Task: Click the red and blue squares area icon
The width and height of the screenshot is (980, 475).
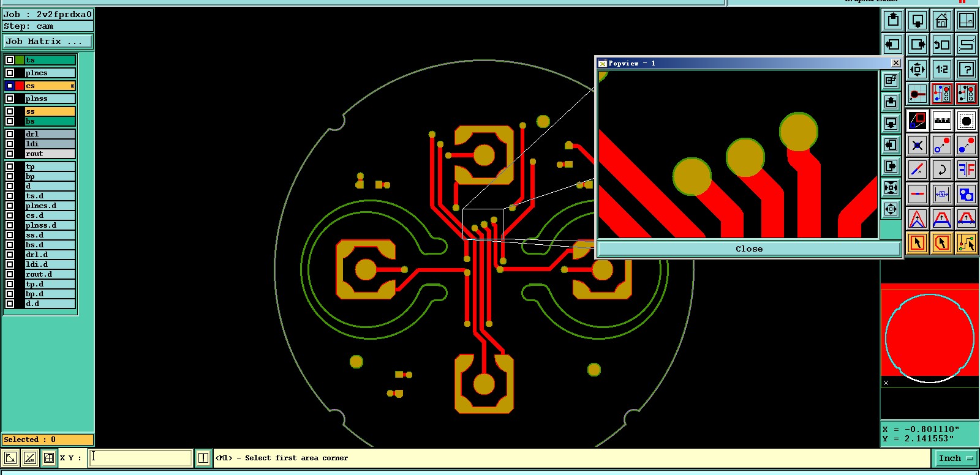Action: coord(918,121)
